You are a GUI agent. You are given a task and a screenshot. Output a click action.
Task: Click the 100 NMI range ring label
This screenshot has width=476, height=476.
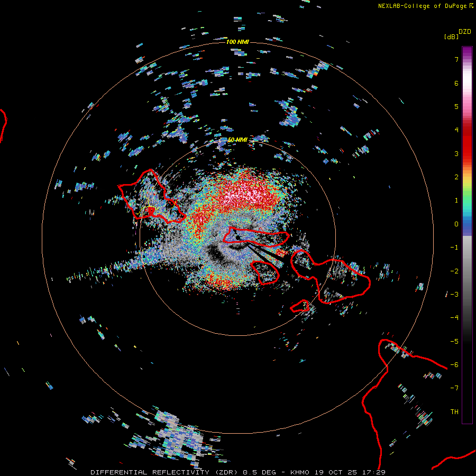(237, 42)
